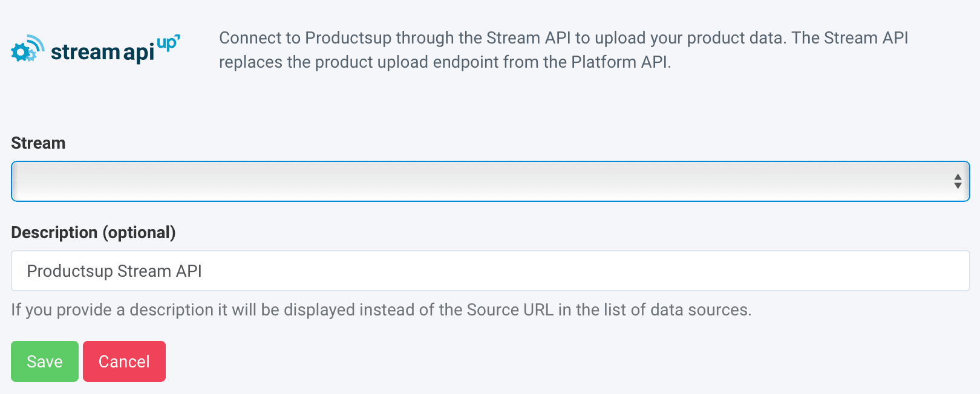Viewport: 980px width, 394px height.
Task: Click the signal waves above the gear logo
Action: [x=36, y=42]
